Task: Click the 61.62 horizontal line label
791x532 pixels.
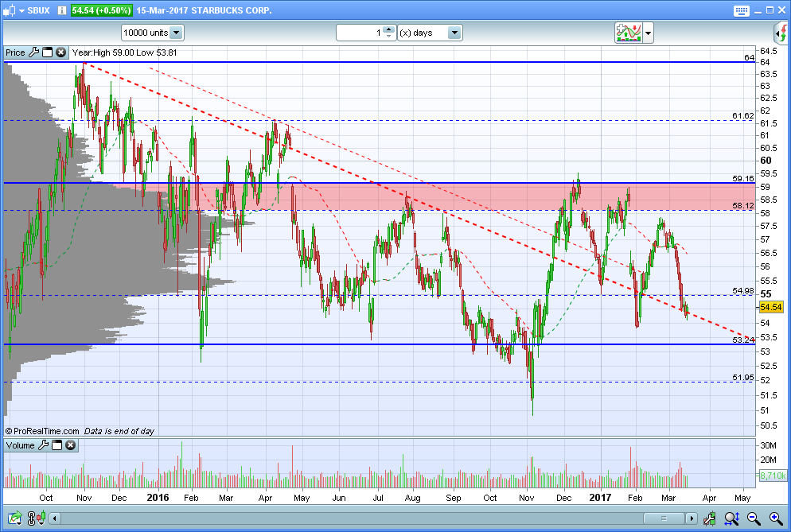Action: point(743,116)
